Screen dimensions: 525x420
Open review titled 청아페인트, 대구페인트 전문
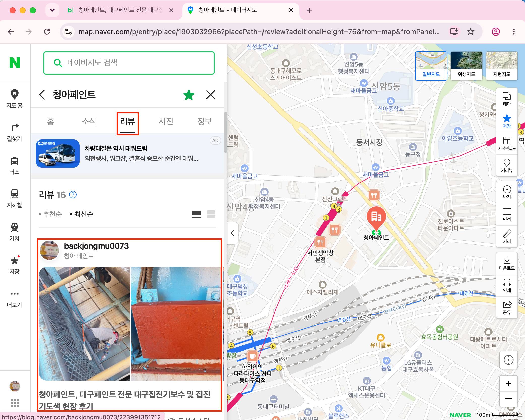click(x=124, y=400)
